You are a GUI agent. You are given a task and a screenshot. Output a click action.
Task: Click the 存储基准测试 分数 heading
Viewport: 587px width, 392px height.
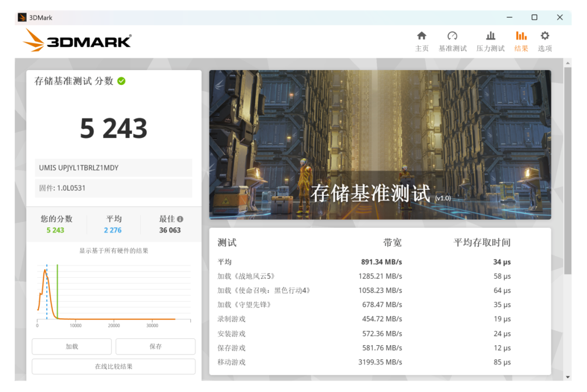pyautogui.click(x=74, y=81)
